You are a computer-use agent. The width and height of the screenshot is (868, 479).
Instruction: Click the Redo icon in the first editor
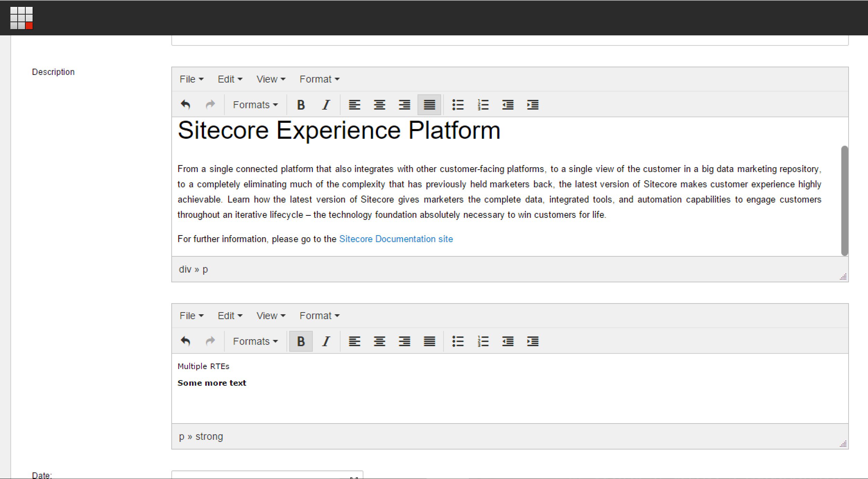[x=211, y=104]
